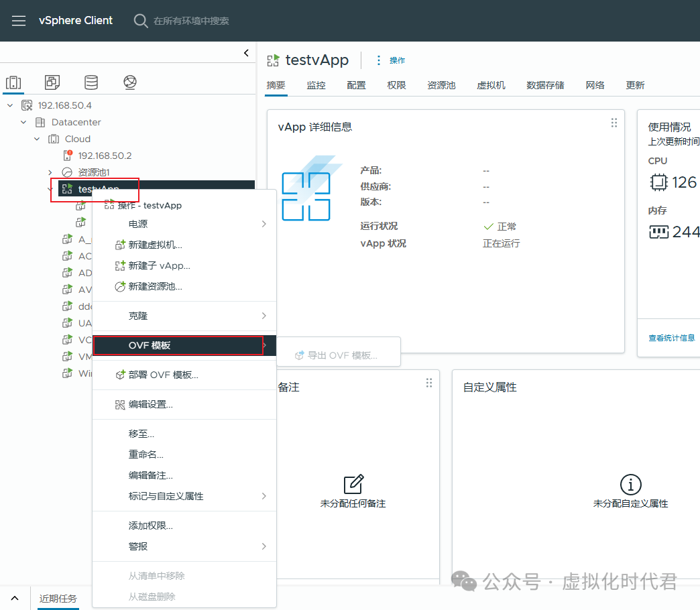Select the VC virtual machine icon

tap(68, 340)
